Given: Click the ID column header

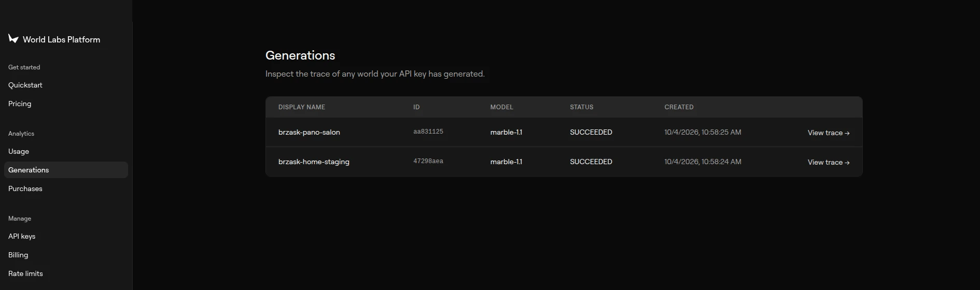Looking at the screenshot, I should [416, 107].
